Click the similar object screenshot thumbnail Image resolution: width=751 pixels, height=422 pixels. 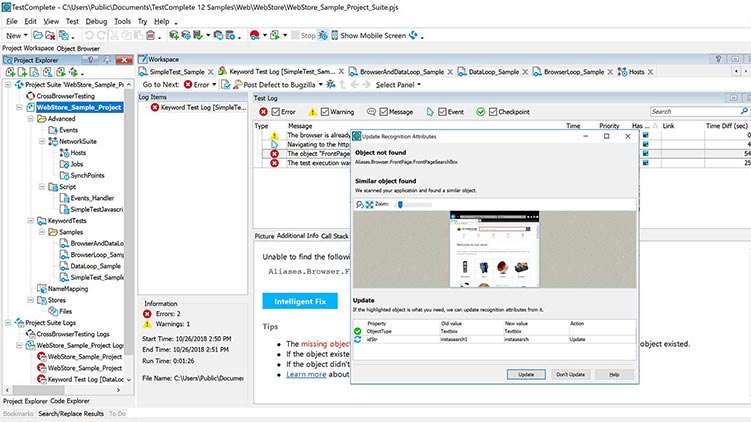click(x=494, y=249)
